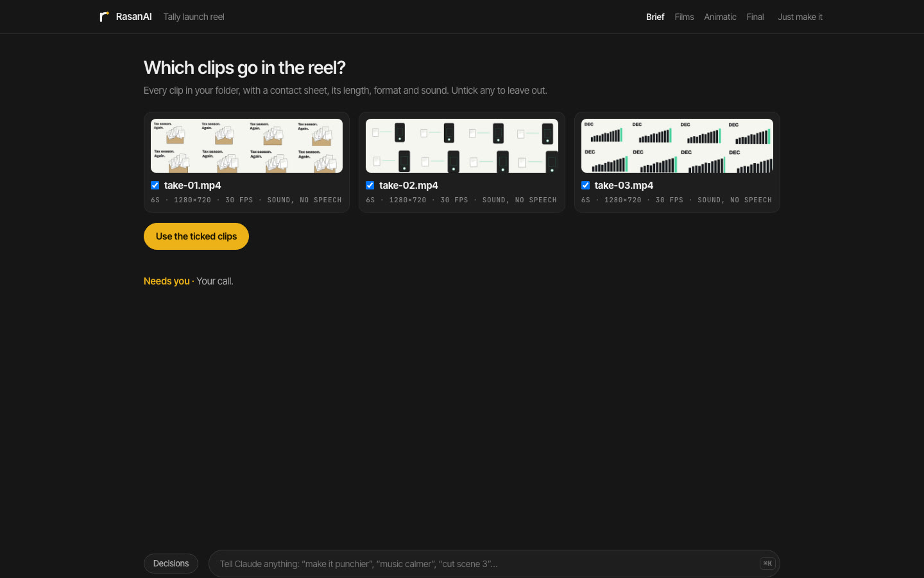
Task: Open the take-01.mp4 contact sheet thumbnail
Action: pos(246,146)
